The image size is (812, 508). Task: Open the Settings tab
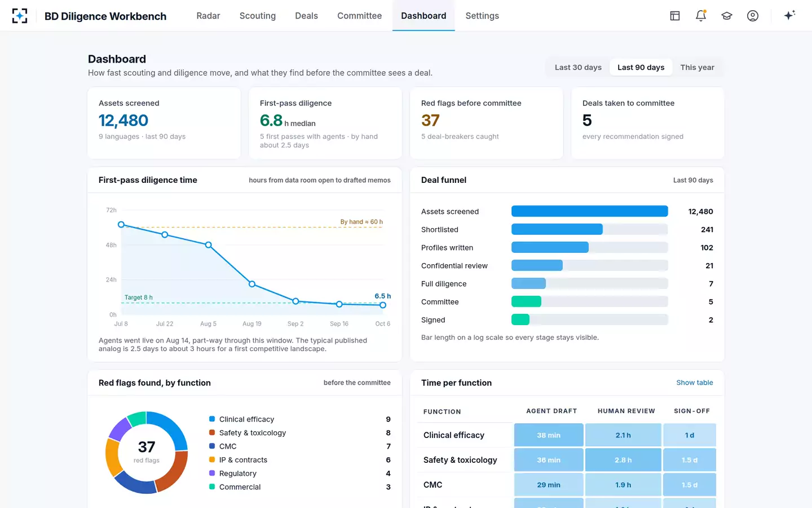click(x=482, y=16)
